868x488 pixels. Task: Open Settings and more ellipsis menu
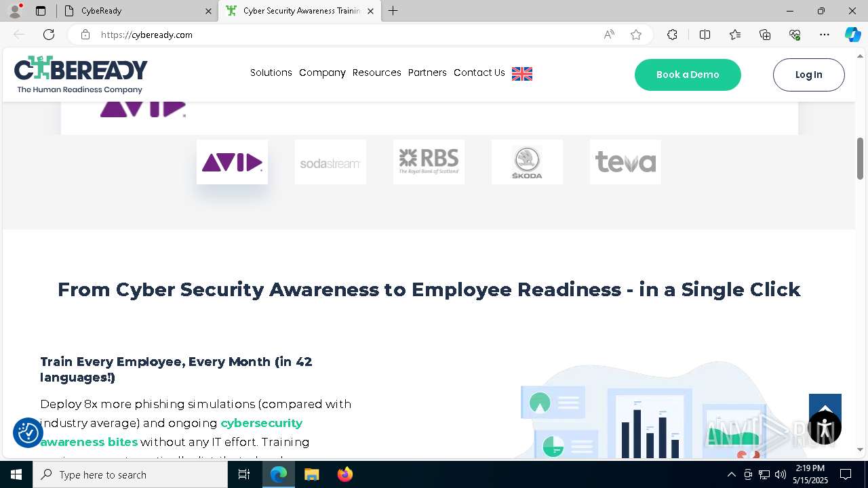(825, 35)
